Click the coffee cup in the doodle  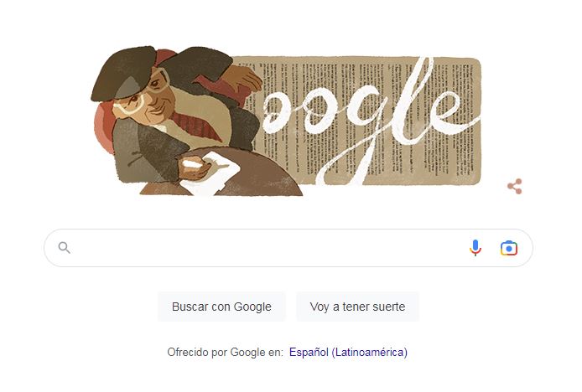195,168
